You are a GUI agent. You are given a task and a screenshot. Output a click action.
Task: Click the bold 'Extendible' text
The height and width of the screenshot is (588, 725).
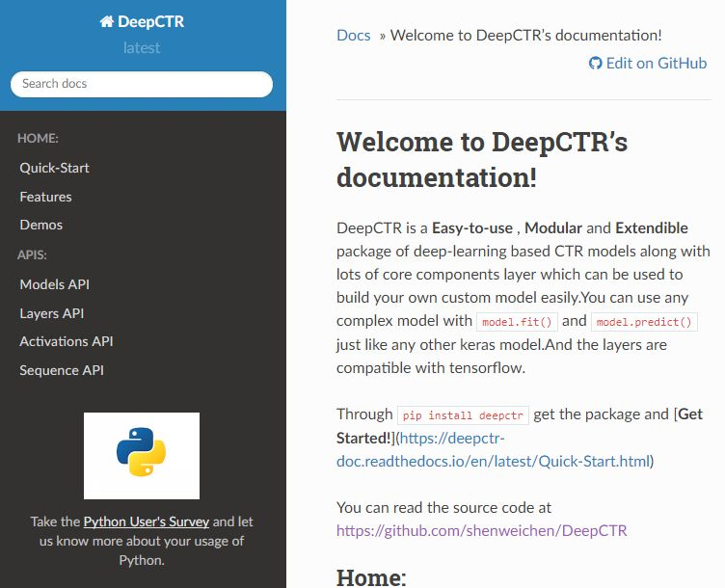coord(652,228)
